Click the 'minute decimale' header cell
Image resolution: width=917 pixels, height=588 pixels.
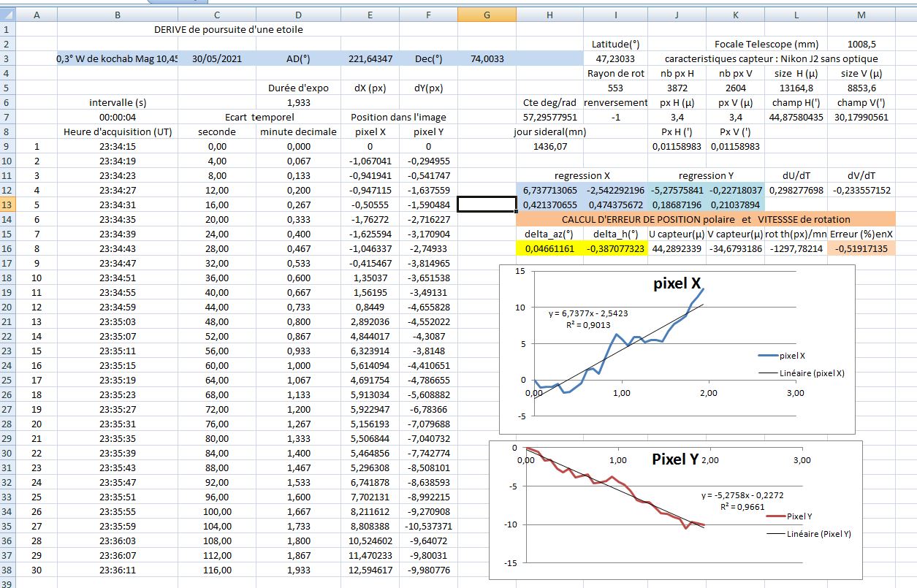pyautogui.click(x=298, y=131)
